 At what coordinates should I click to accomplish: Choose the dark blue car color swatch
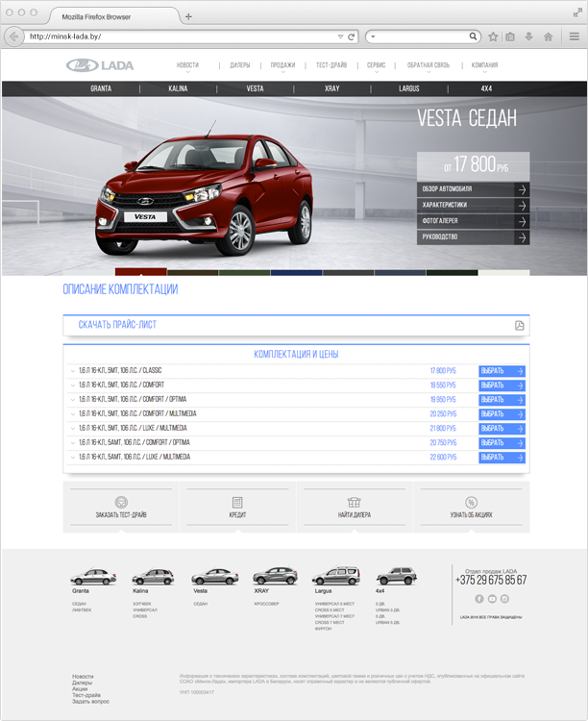tap(297, 273)
